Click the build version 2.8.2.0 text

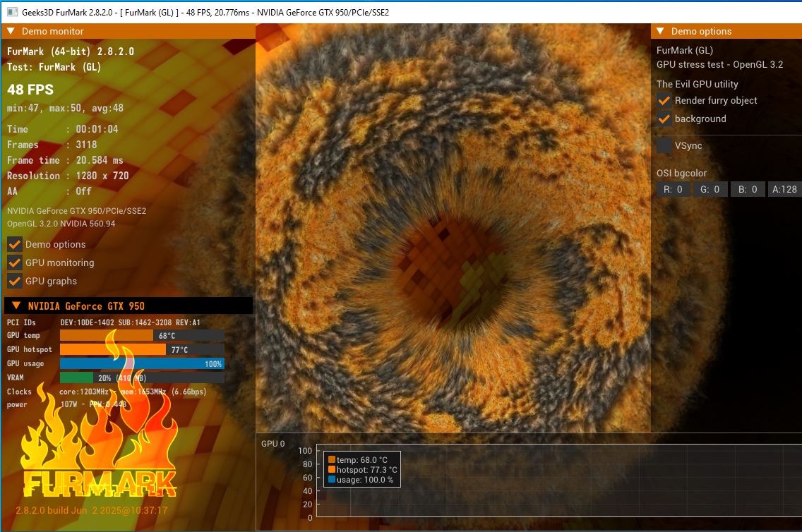pos(92,510)
